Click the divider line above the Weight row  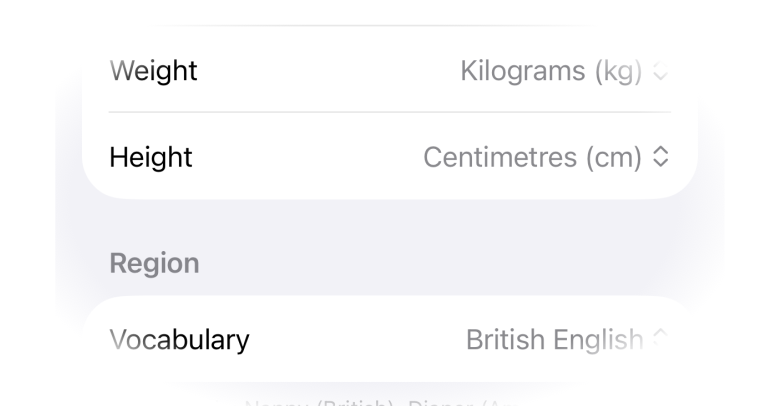(390, 25)
